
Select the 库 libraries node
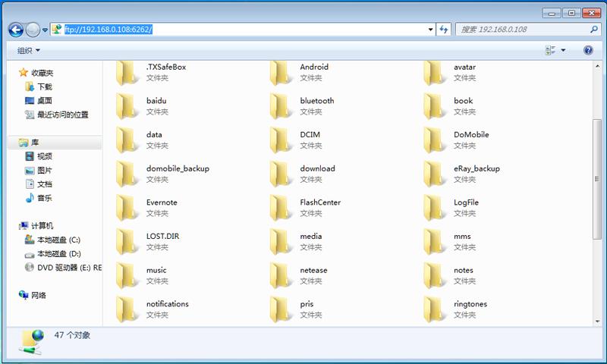pyautogui.click(x=35, y=143)
